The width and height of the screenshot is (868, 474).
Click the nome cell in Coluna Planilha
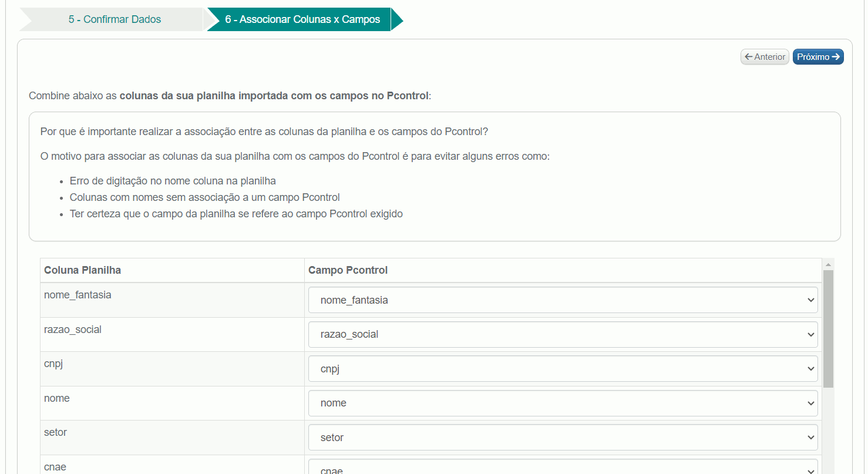172,403
